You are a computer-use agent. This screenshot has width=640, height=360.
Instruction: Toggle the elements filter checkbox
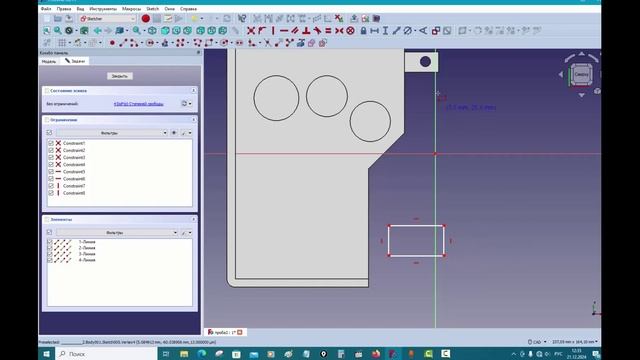49,232
